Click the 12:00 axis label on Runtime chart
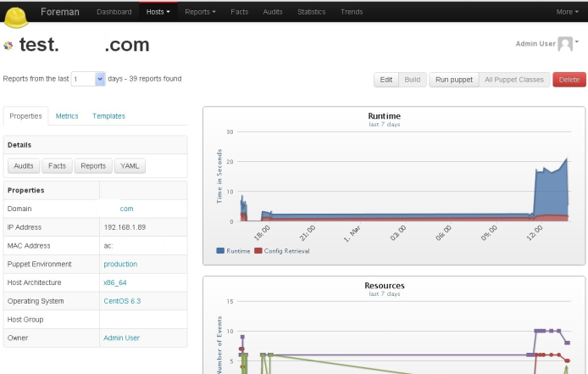 pyautogui.click(x=535, y=233)
